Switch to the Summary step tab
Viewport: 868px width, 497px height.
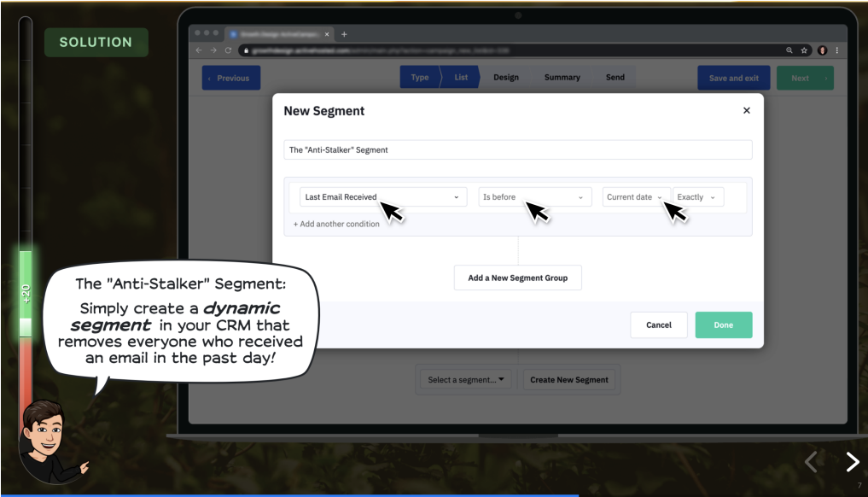(562, 78)
